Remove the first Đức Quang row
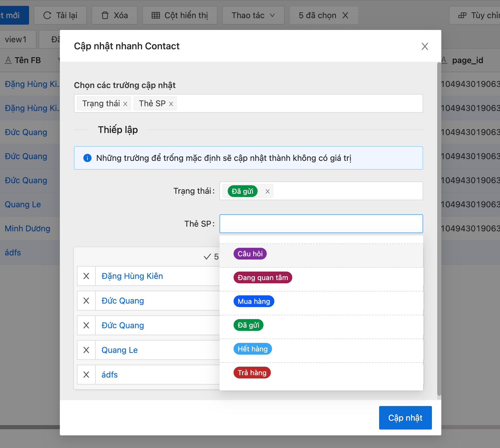Image resolution: width=500 pixels, height=448 pixels. tap(86, 301)
